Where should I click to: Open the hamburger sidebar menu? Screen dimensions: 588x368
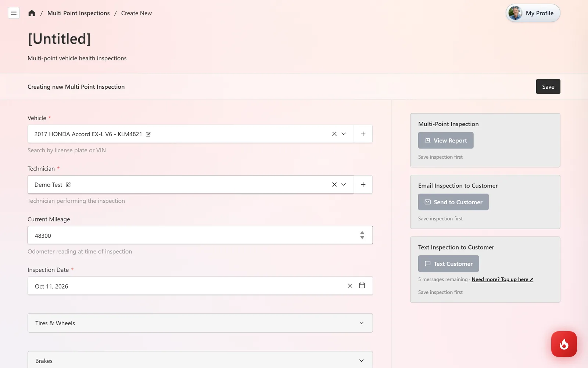(x=14, y=13)
